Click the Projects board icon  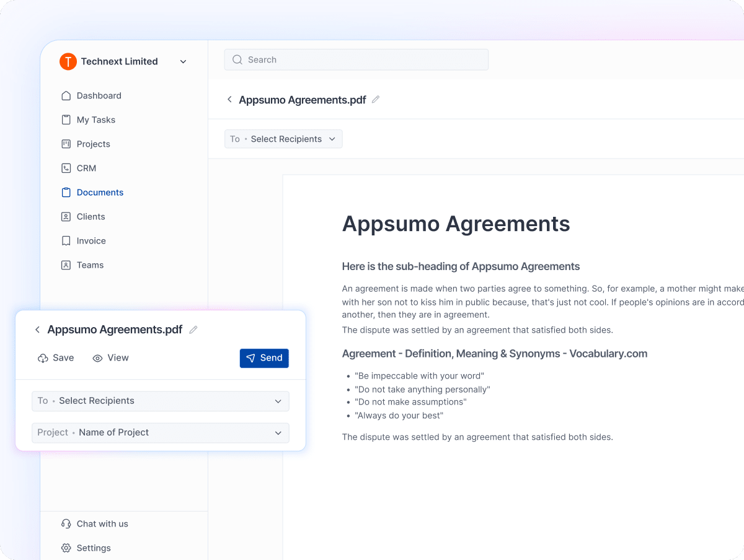tap(66, 144)
